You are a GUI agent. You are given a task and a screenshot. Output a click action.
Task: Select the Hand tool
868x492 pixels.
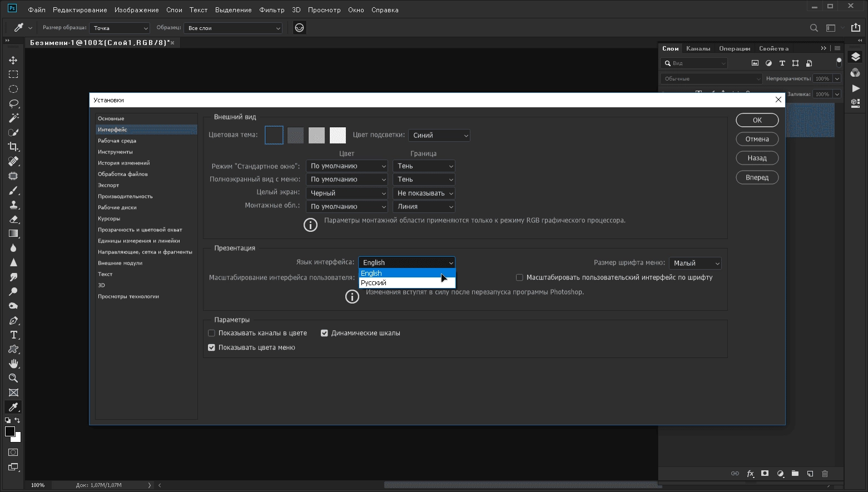(13, 364)
